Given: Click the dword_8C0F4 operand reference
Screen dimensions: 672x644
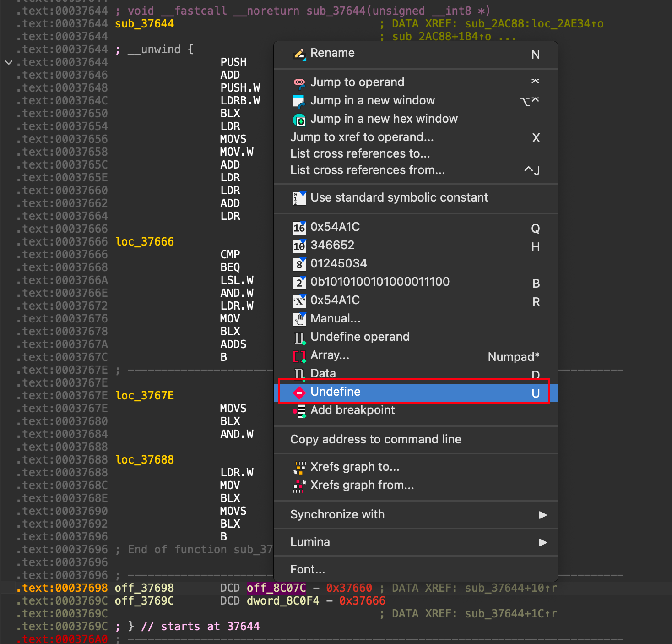Looking at the screenshot, I should 283,600.
